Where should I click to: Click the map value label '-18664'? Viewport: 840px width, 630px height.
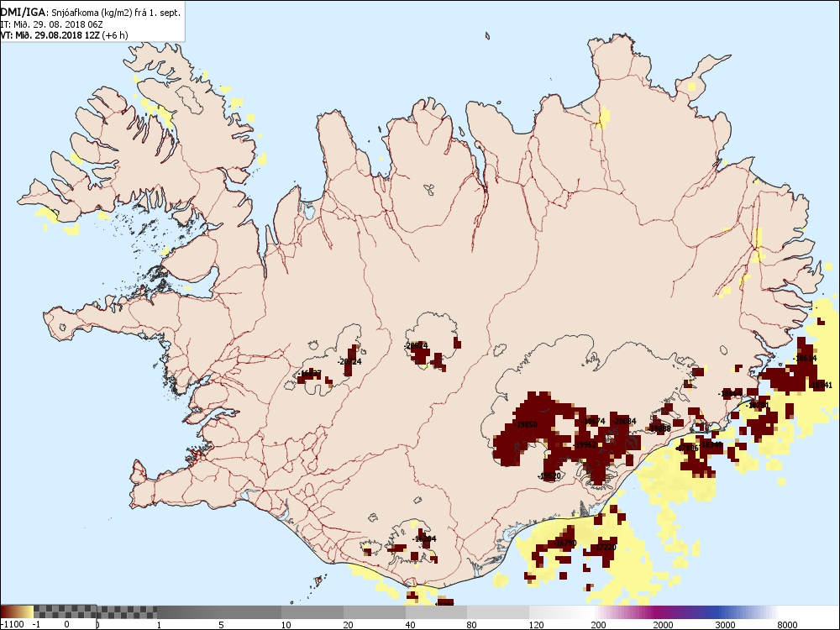(x=730, y=394)
